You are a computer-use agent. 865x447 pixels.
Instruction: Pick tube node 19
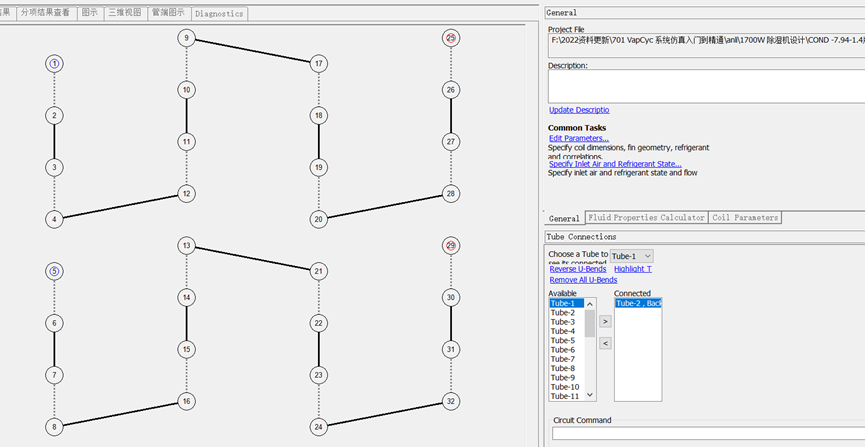point(318,168)
